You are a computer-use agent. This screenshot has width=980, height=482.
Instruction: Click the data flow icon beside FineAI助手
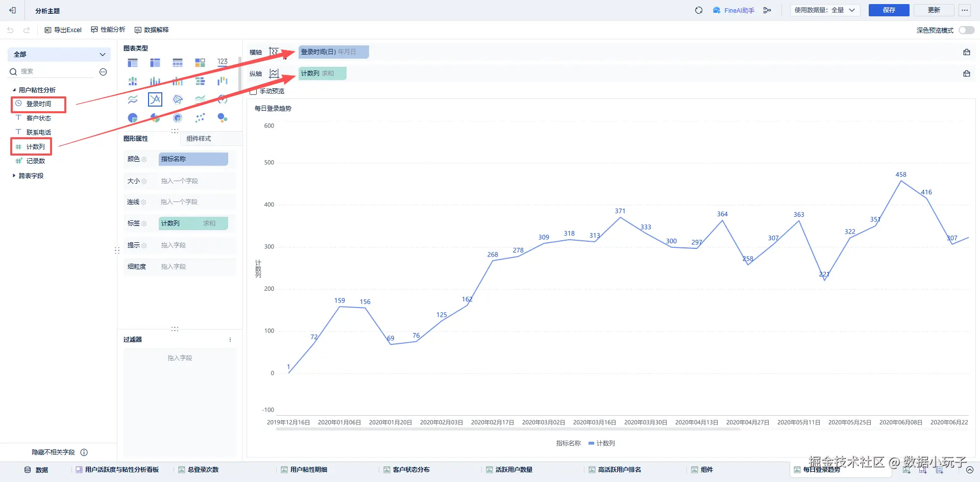point(767,10)
